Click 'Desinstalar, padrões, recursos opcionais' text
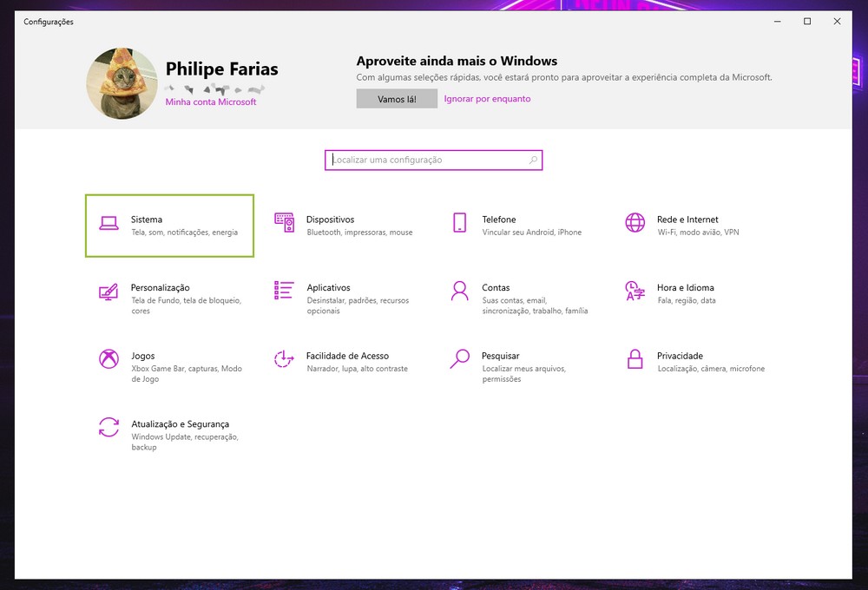Viewport: 868px width, 590px height. point(358,305)
